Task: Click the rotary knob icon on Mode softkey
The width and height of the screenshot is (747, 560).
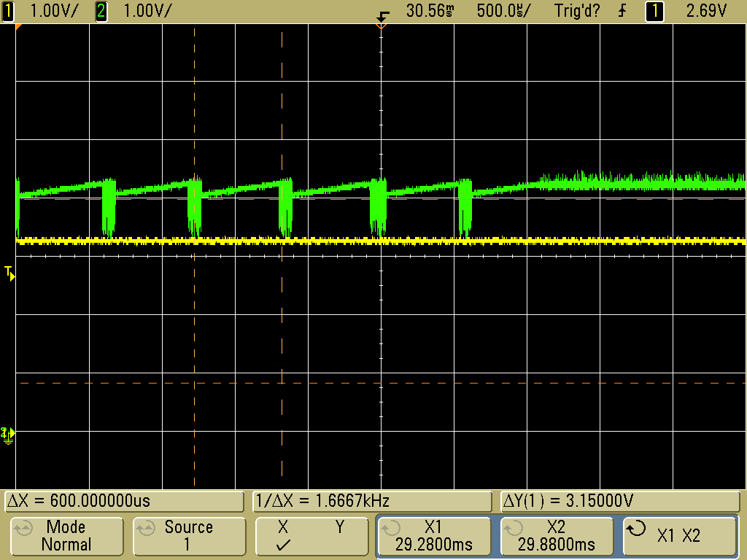Action: [23, 528]
